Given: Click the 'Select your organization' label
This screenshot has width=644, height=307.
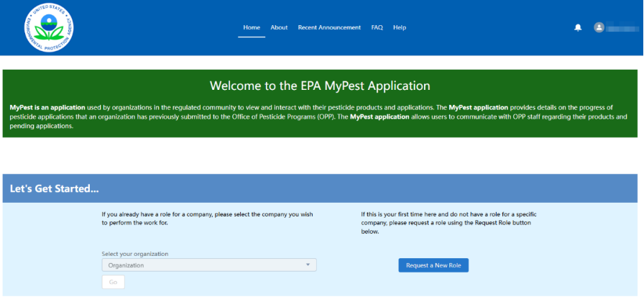Looking at the screenshot, I should [135, 254].
